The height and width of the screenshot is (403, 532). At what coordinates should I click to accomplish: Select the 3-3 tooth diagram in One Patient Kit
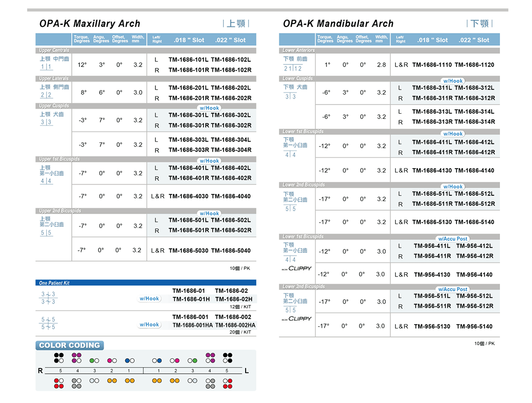(x=48, y=298)
